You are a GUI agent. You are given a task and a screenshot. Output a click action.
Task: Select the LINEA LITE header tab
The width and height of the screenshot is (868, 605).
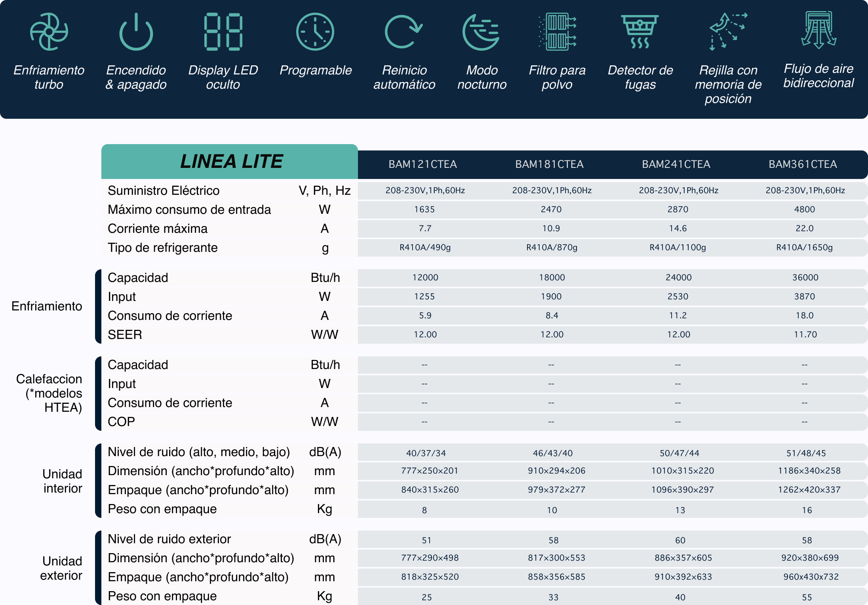coord(231,162)
